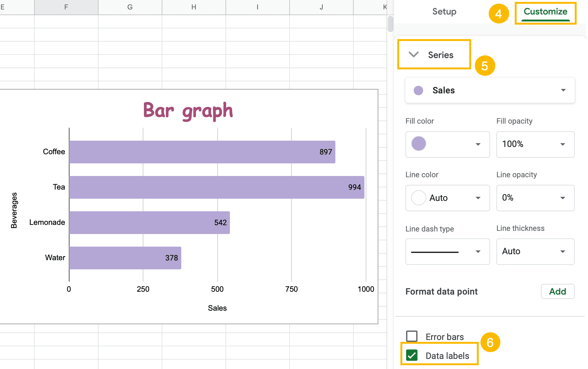Click the Add button for Format data point
The image size is (588, 369).
pyautogui.click(x=557, y=291)
